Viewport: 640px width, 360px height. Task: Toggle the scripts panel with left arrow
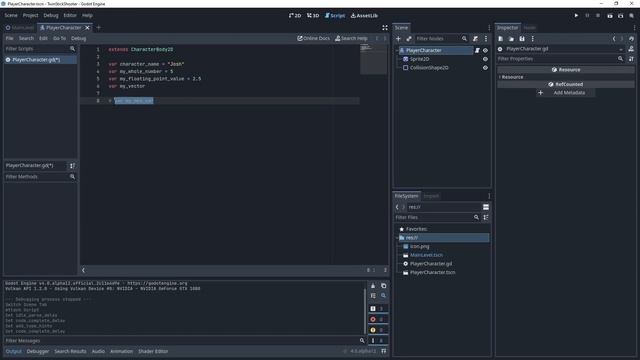83,270
